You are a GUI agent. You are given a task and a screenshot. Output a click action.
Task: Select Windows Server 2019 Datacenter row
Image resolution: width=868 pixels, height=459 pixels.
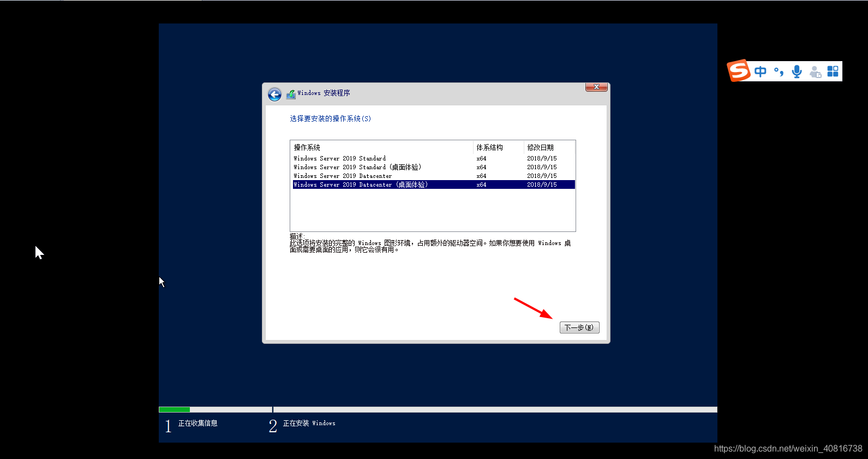(x=434, y=176)
